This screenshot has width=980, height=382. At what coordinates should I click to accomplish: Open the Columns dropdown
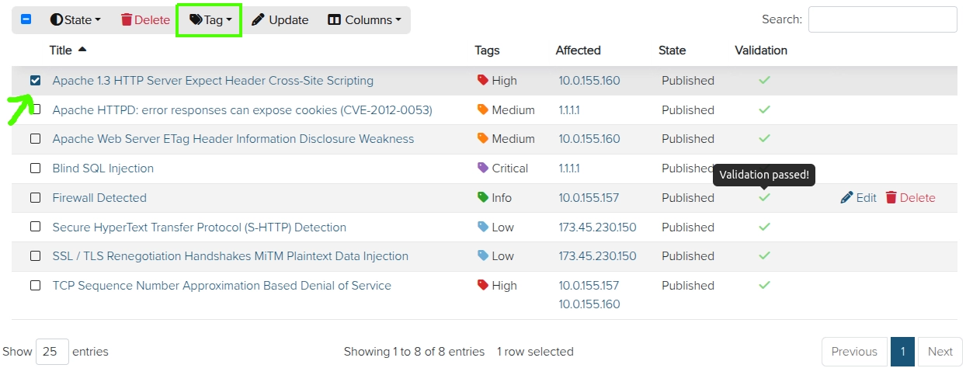364,20
